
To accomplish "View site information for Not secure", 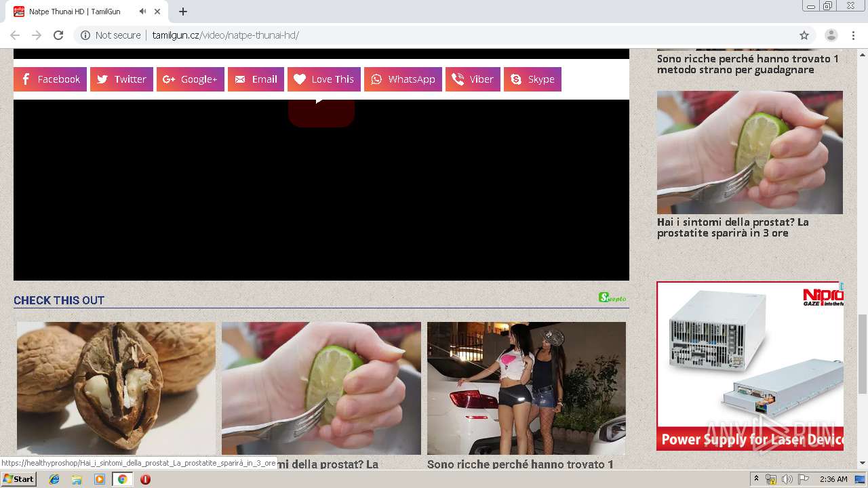I will click(x=110, y=35).
